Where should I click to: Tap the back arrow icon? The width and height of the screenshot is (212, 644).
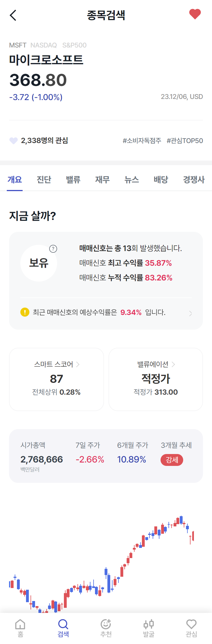13,15
